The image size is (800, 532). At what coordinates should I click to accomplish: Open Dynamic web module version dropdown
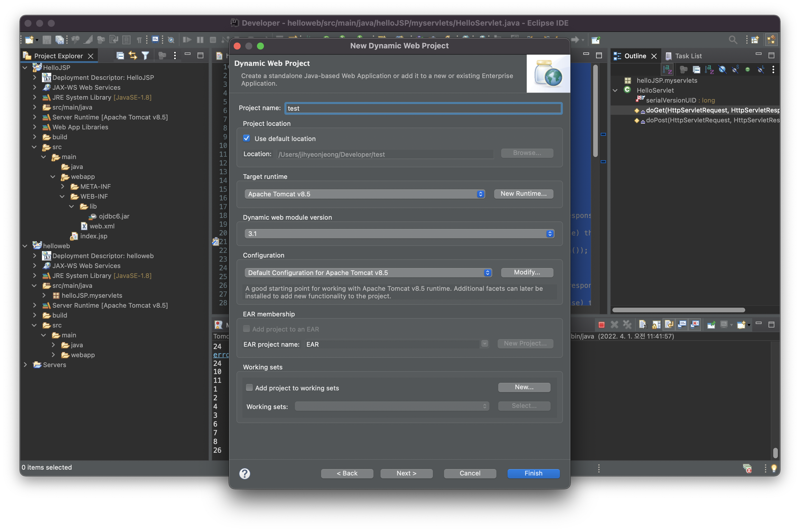(399, 234)
